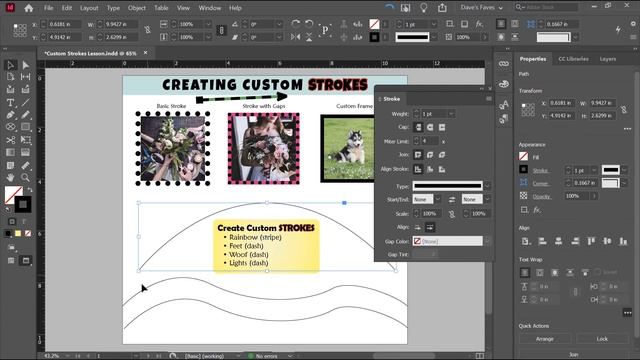Select the Selection tool arrow
Screen dimensions: 640x360
[x=10, y=65]
